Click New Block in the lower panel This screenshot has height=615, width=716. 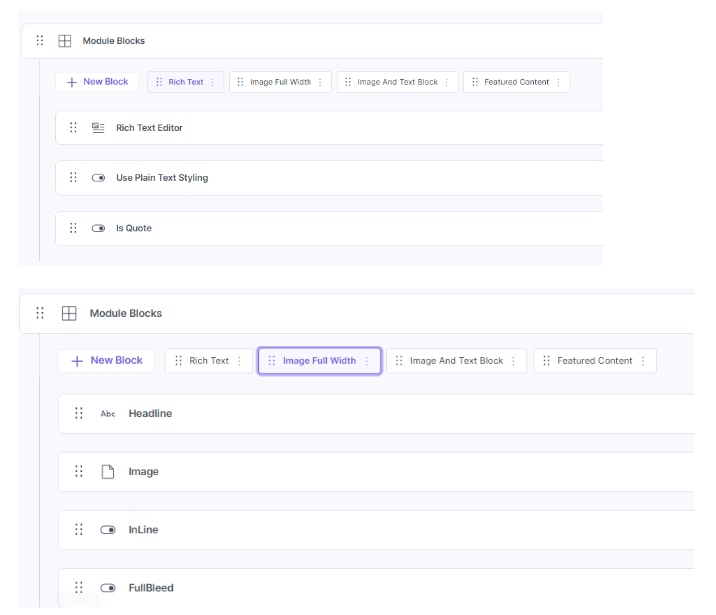pyautogui.click(x=106, y=361)
